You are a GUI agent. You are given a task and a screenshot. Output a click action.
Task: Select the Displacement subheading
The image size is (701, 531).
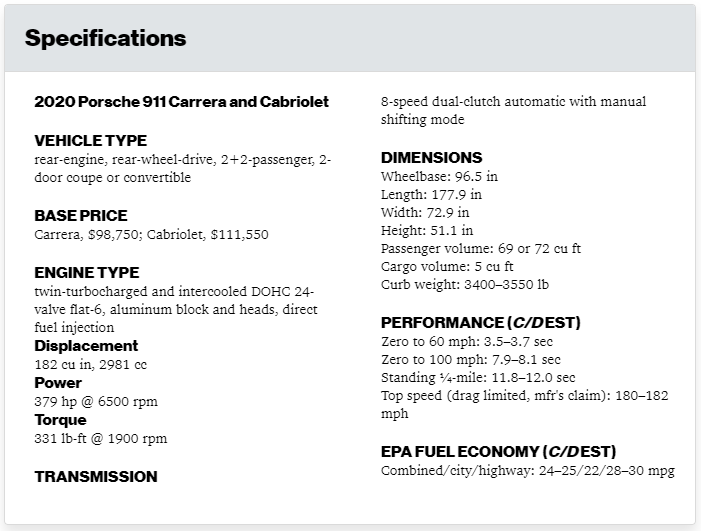(86, 346)
